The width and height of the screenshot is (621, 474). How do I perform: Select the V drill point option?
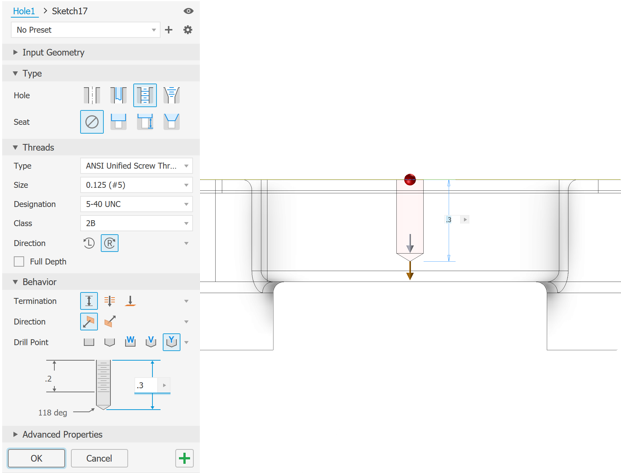[150, 342]
